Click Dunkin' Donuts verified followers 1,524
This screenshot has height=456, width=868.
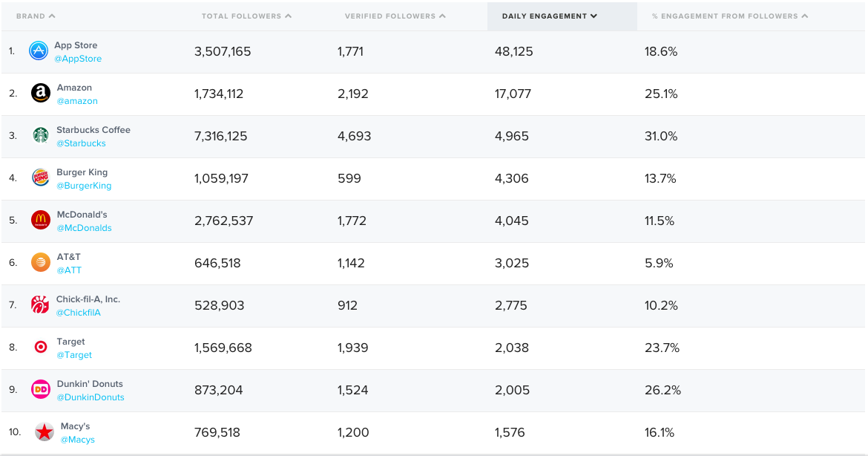[352, 390]
